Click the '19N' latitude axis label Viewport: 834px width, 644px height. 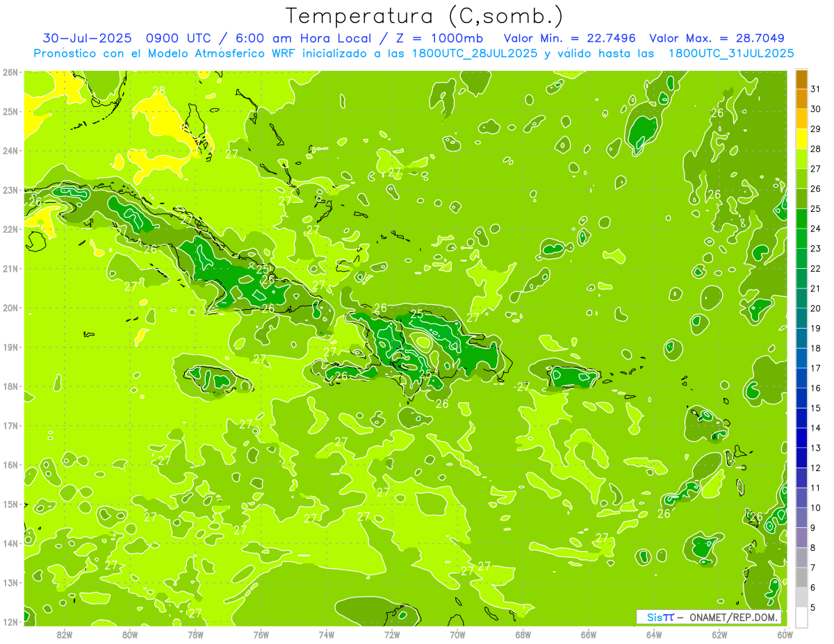[x=10, y=347]
